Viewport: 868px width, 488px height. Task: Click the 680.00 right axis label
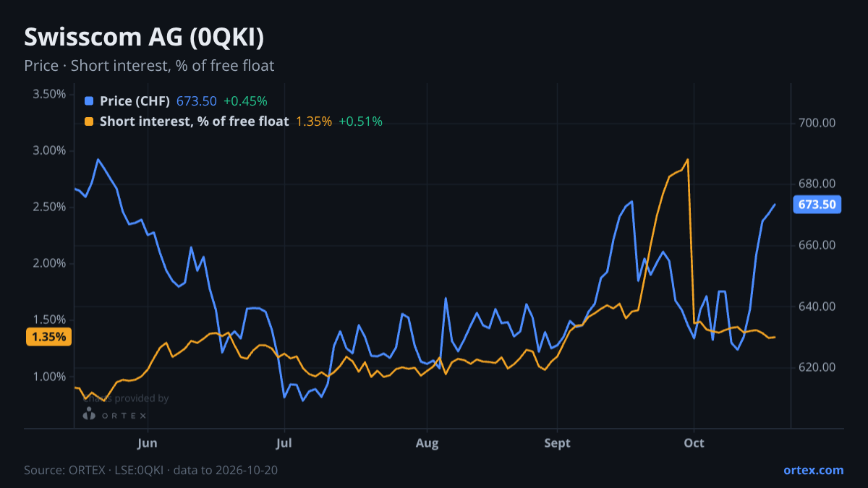(817, 184)
